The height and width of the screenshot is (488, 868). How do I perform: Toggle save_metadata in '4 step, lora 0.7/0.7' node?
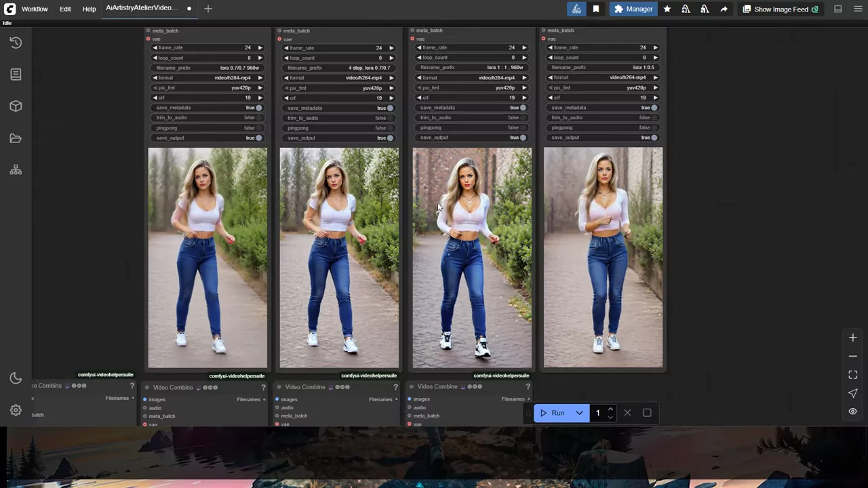pos(339,108)
